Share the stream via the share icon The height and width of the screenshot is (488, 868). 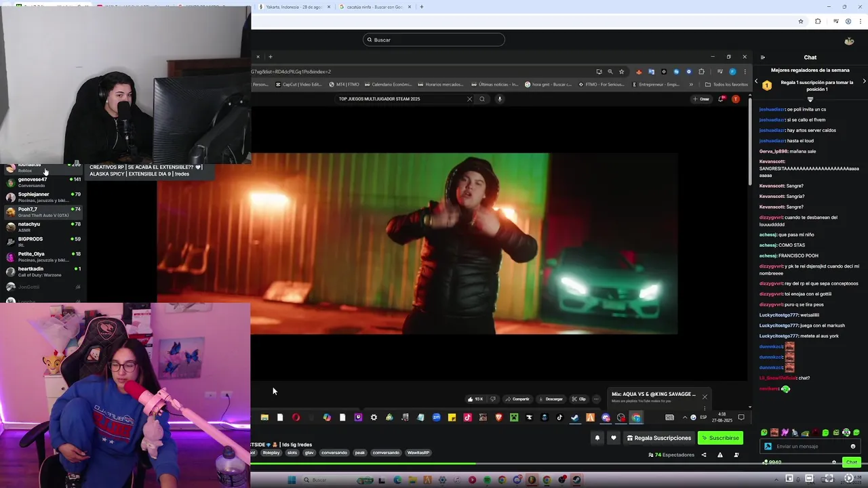[704, 455]
